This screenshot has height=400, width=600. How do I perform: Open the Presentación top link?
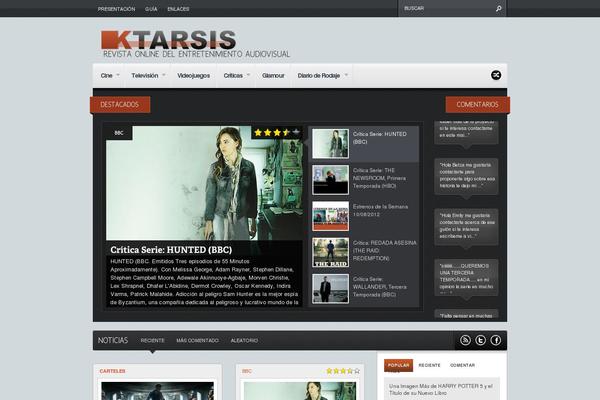point(116,9)
